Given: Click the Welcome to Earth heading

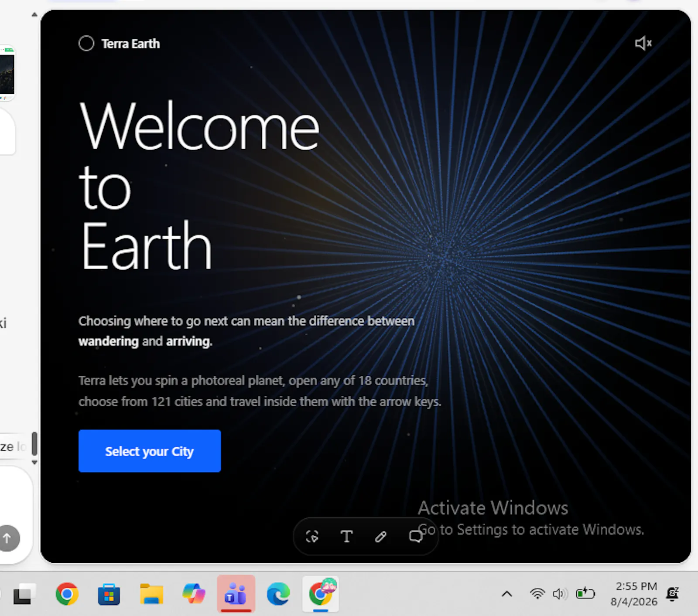Looking at the screenshot, I should point(199,186).
